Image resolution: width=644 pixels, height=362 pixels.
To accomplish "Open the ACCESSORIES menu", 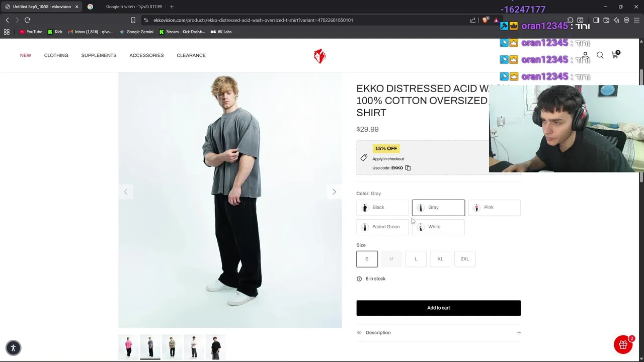I will tap(146, 55).
